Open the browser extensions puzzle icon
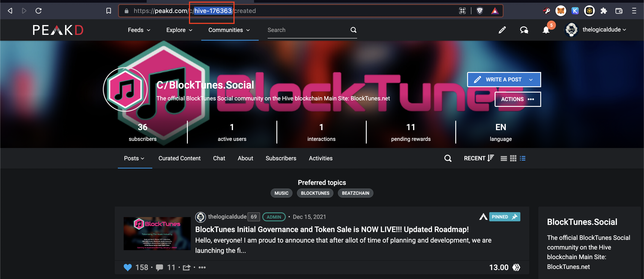This screenshot has height=279, width=644. click(x=604, y=11)
